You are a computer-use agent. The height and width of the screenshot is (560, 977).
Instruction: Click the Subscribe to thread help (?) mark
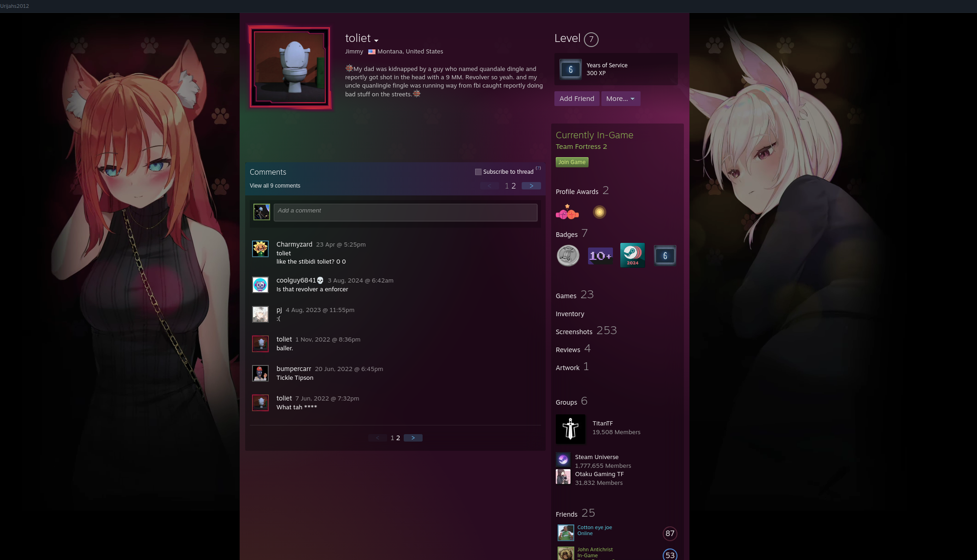pos(538,168)
